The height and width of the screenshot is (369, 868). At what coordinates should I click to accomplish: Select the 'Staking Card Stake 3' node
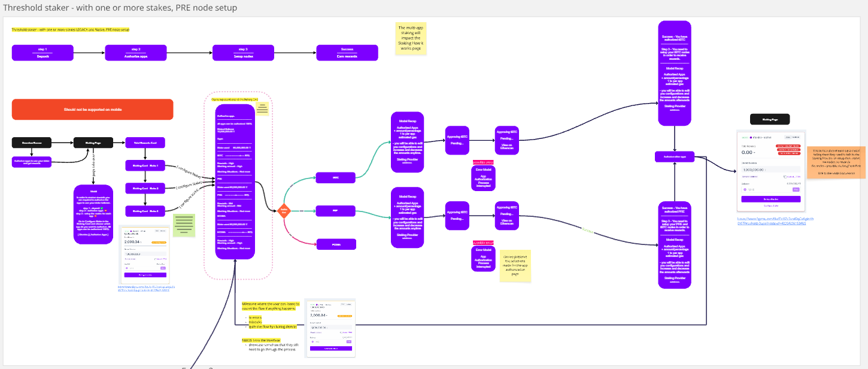(x=145, y=211)
